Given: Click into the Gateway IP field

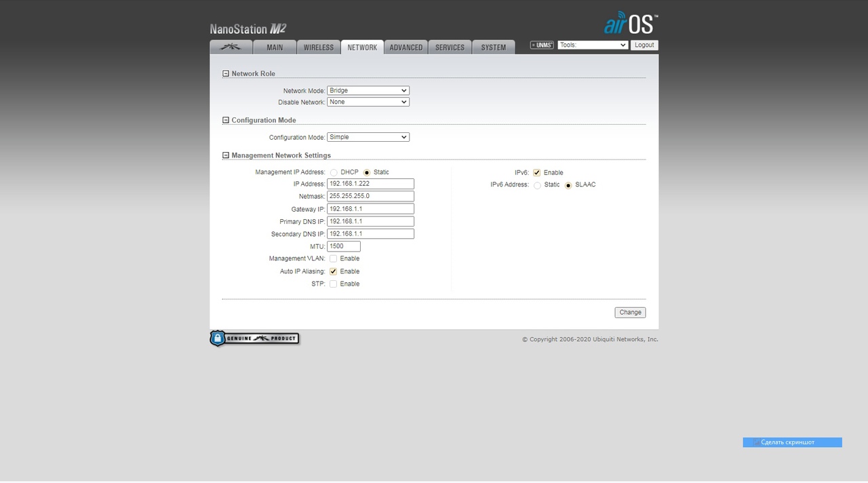Looking at the screenshot, I should [x=370, y=209].
